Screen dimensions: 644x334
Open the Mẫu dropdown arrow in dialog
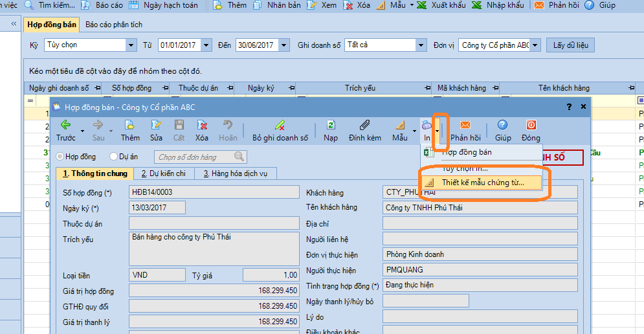tap(414, 131)
